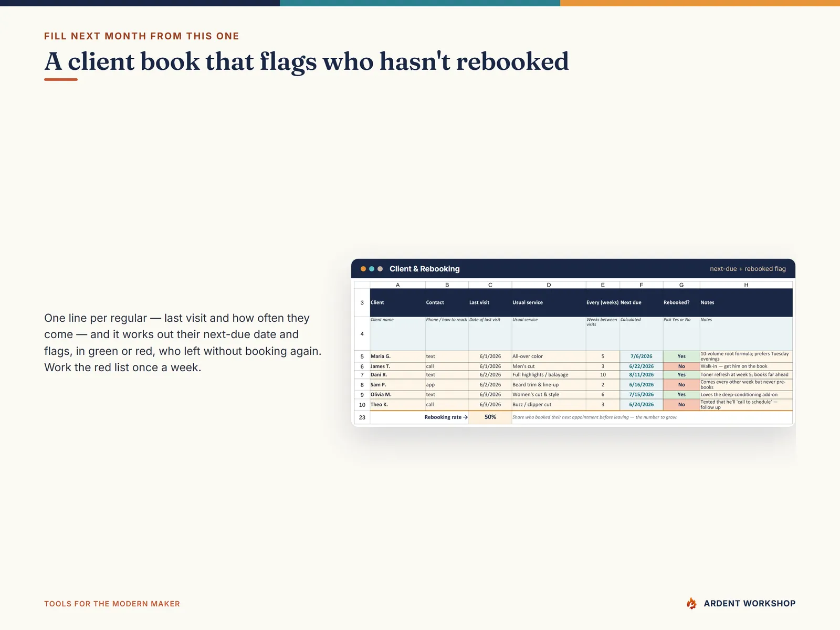Click 'Walk-in — get him on the book' note

click(746, 366)
